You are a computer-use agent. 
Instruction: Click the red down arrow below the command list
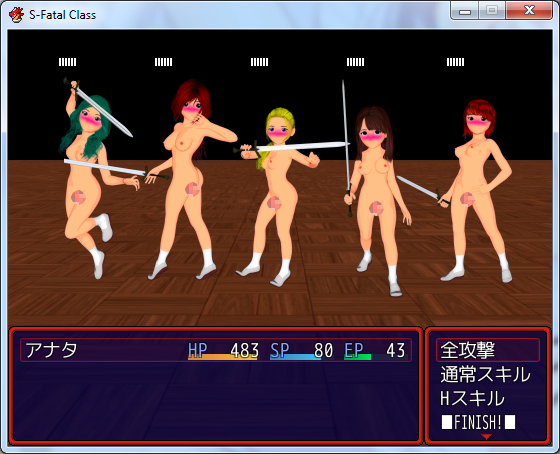point(486,436)
